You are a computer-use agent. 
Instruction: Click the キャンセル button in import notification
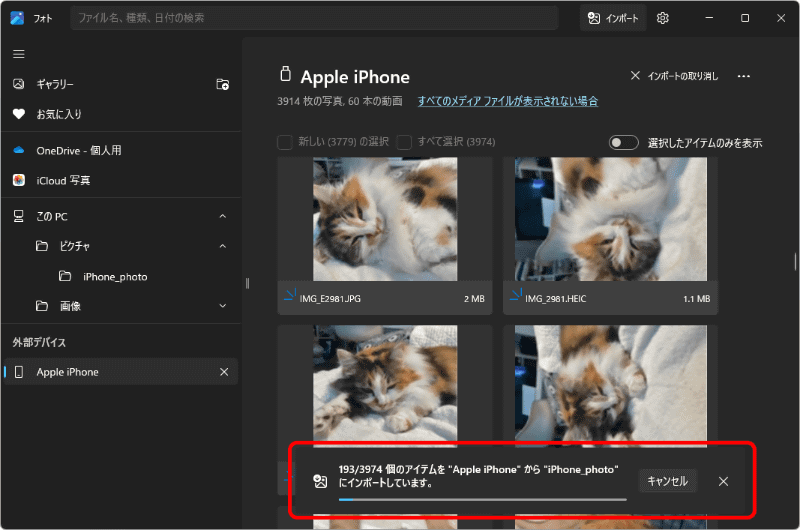pos(667,481)
